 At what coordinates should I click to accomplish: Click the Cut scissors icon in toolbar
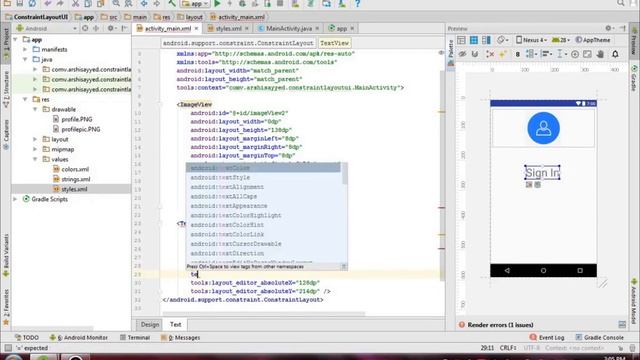[76, 4]
